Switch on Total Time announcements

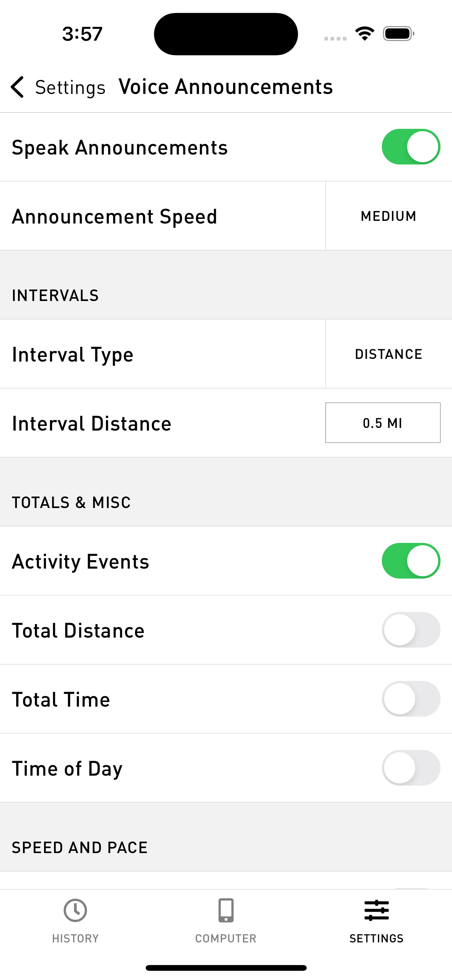tap(411, 699)
